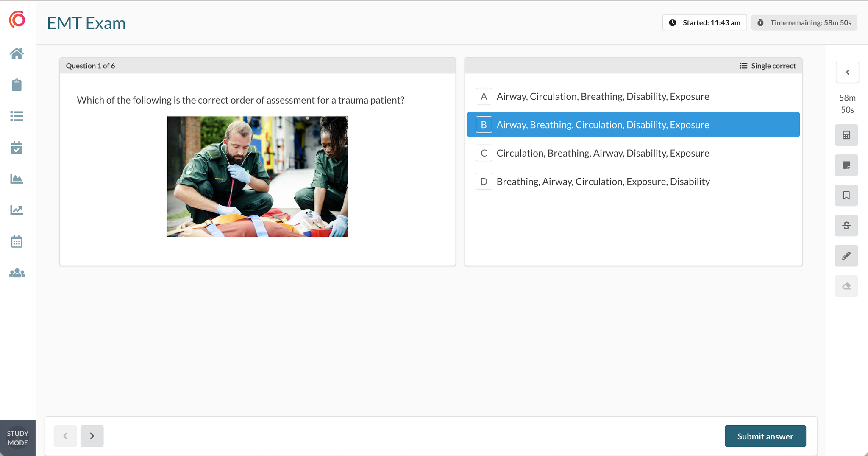Screen dimensions: 868x456
Task: Open the area chart analytics icon
Action: tap(17, 179)
